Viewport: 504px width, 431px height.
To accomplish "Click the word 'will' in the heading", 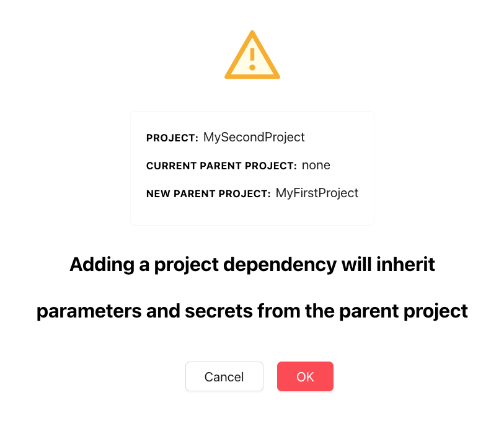I will click(x=356, y=264).
